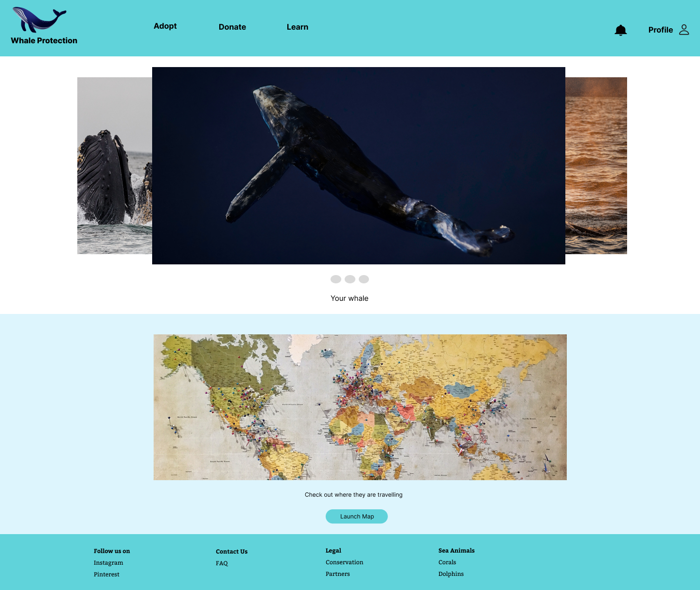Open the Instagram footer link
Image resolution: width=700 pixels, height=590 pixels.
(x=108, y=563)
